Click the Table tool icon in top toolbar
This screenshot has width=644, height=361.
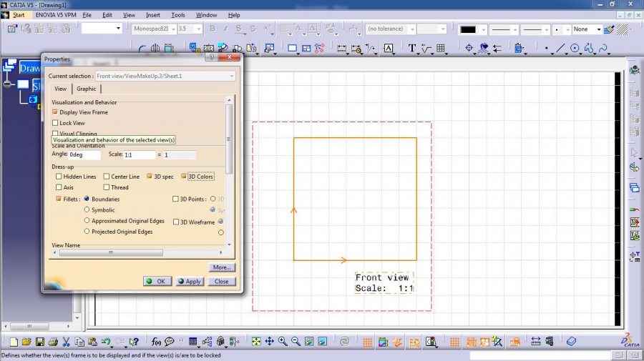point(441,49)
